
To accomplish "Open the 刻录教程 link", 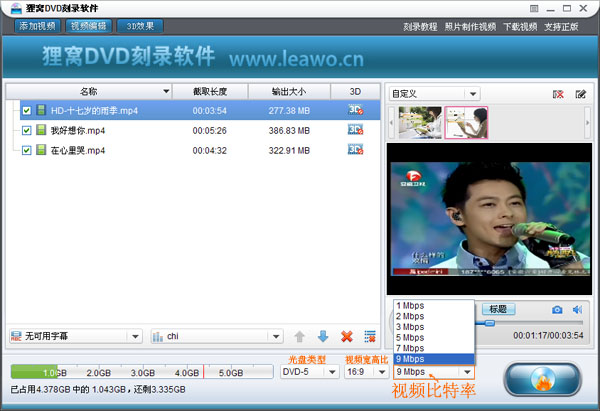I will (x=420, y=27).
